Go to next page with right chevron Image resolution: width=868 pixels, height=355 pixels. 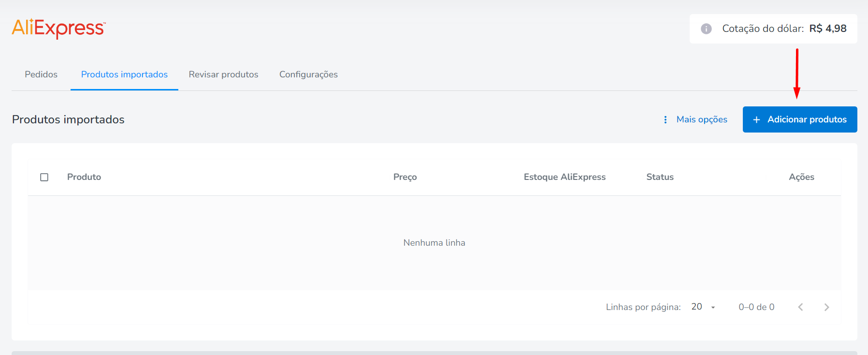coord(826,307)
